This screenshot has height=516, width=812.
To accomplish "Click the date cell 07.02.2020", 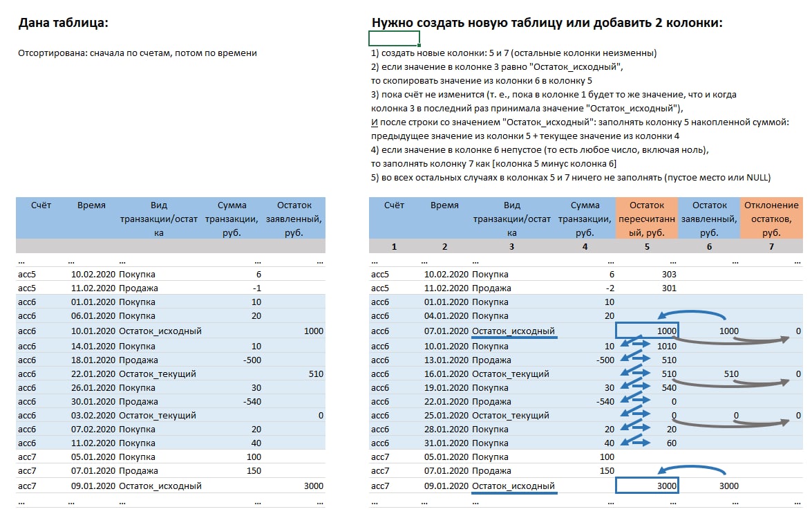I will pyautogui.click(x=93, y=430).
